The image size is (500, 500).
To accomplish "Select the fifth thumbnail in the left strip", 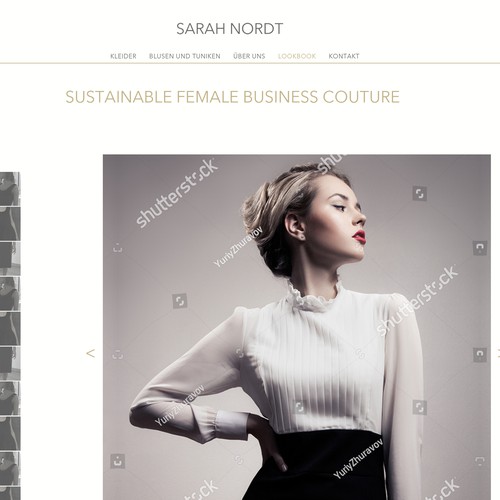I will 10,329.
